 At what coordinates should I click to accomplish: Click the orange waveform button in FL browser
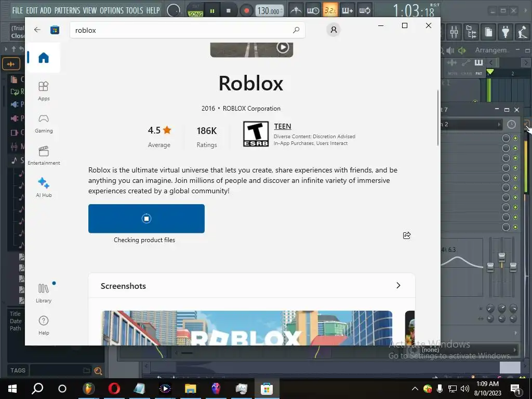coord(11,64)
